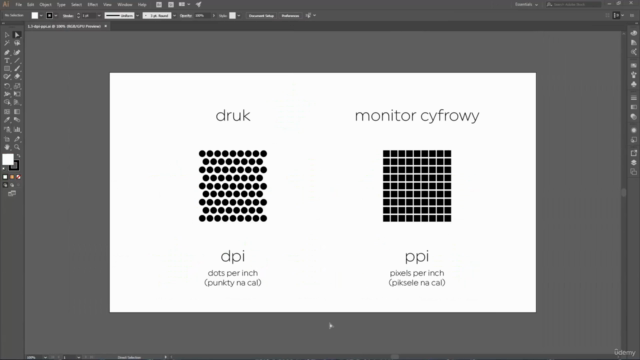The height and width of the screenshot is (360, 640).
Task: Select the Selection tool arrow
Action: (x=7, y=35)
